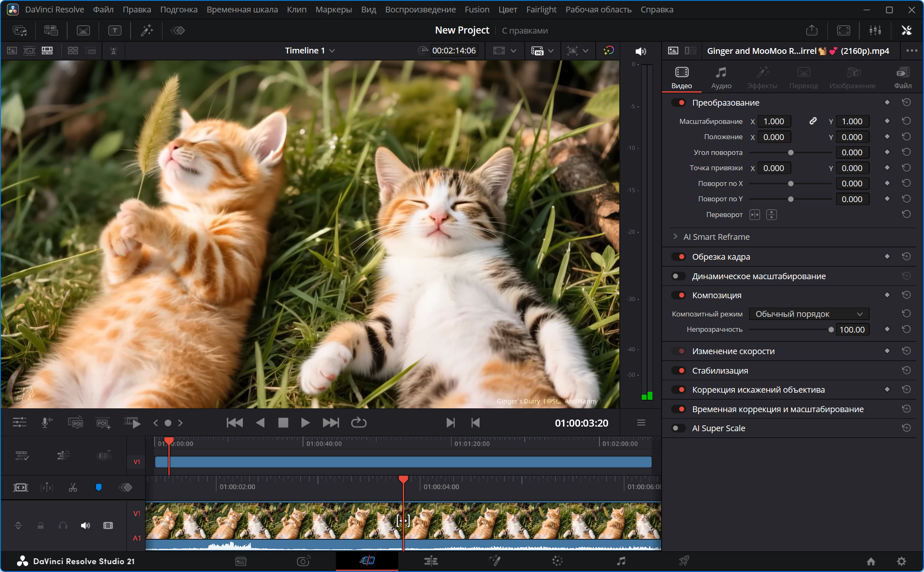Open the Правка menu

coord(137,10)
